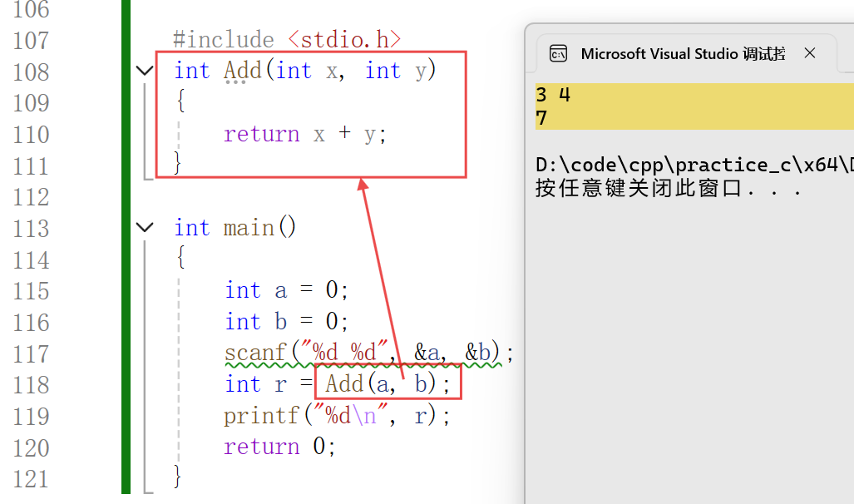Viewport: 854px width, 504px height.
Task: Click the 'int b = 0;' line
Action: [287, 322]
